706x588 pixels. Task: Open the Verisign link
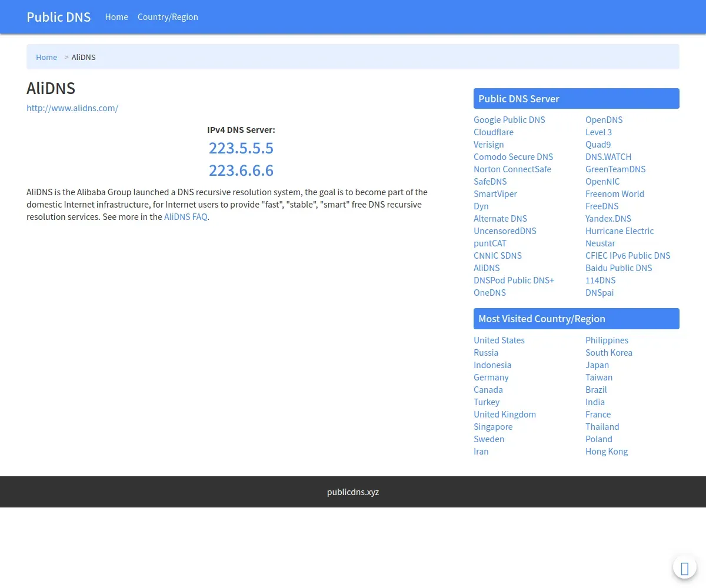click(489, 145)
